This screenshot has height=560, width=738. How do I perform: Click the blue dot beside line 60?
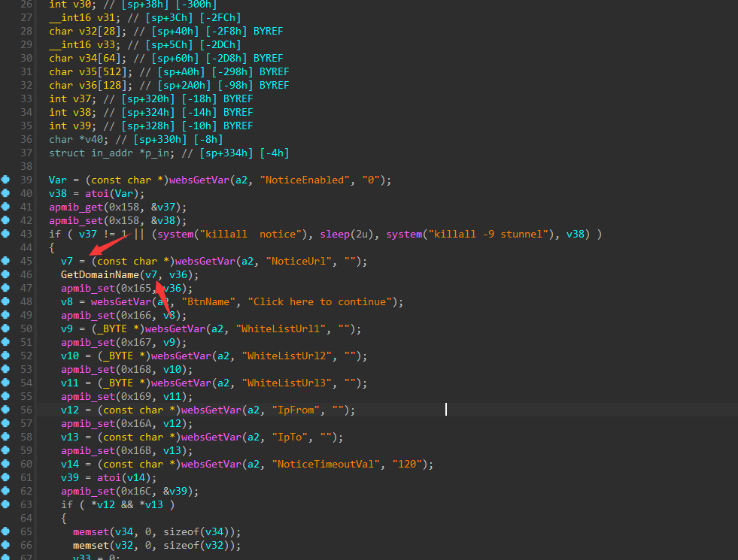5,464
